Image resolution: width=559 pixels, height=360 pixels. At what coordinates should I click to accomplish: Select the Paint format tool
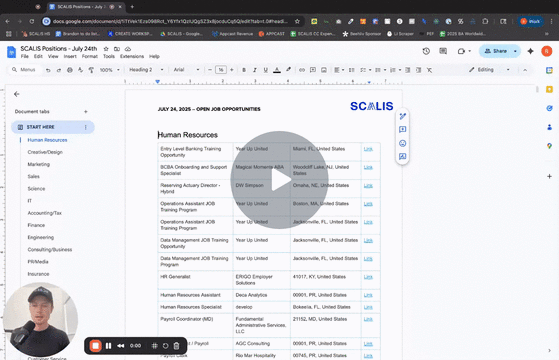tap(91, 70)
